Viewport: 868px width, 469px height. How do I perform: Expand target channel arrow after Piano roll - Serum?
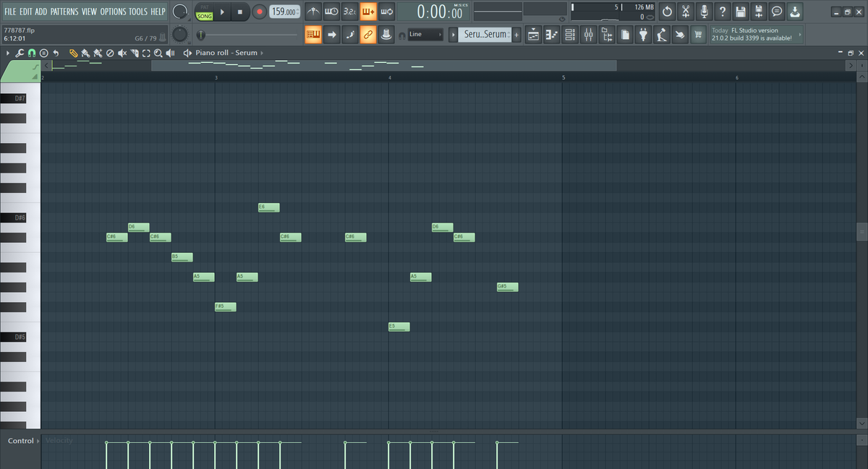[x=261, y=53]
